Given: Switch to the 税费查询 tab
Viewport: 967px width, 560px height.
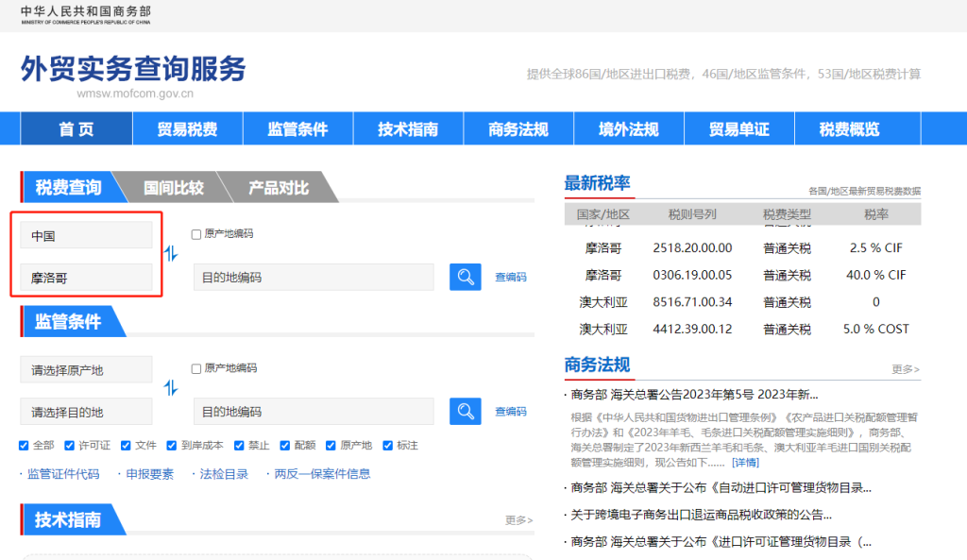Looking at the screenshot, I should coord(68,187).
